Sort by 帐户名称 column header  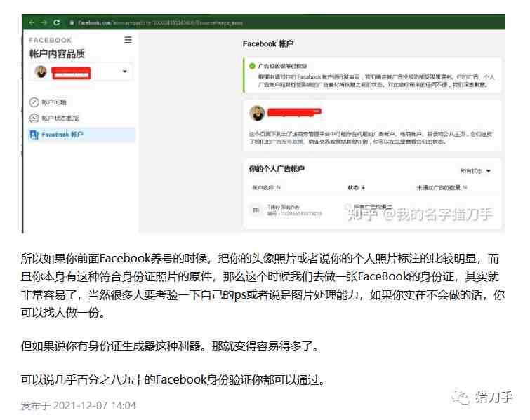click(x=266, y=187)
